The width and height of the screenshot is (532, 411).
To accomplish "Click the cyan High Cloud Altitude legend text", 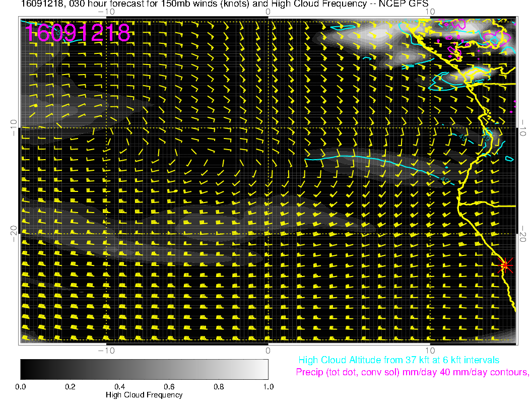I will [x=398, y=360].
